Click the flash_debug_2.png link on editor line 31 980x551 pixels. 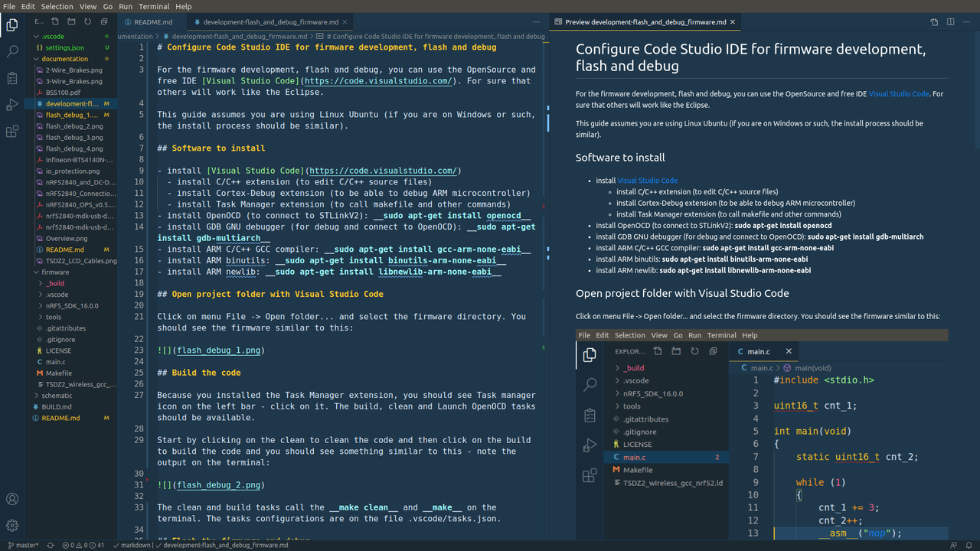[219, 485]
